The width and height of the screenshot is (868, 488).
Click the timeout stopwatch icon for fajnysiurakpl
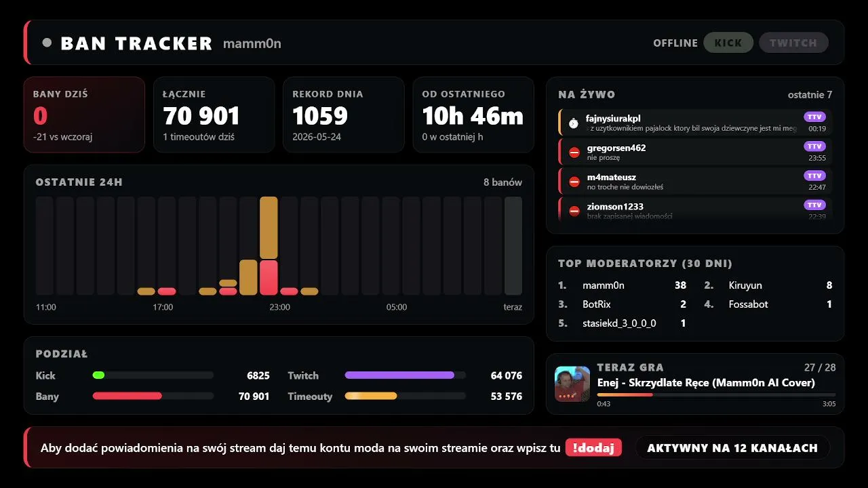574,123
